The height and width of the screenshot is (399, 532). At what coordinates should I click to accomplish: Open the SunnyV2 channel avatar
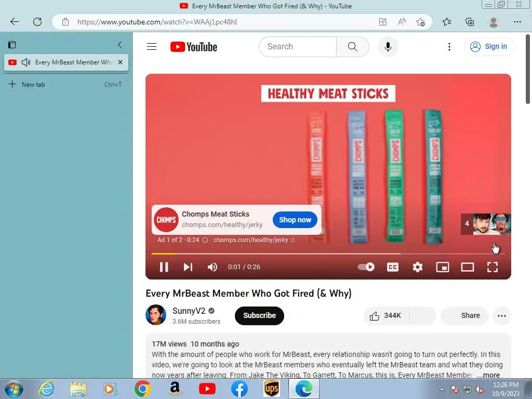click(x=156, y=315)
